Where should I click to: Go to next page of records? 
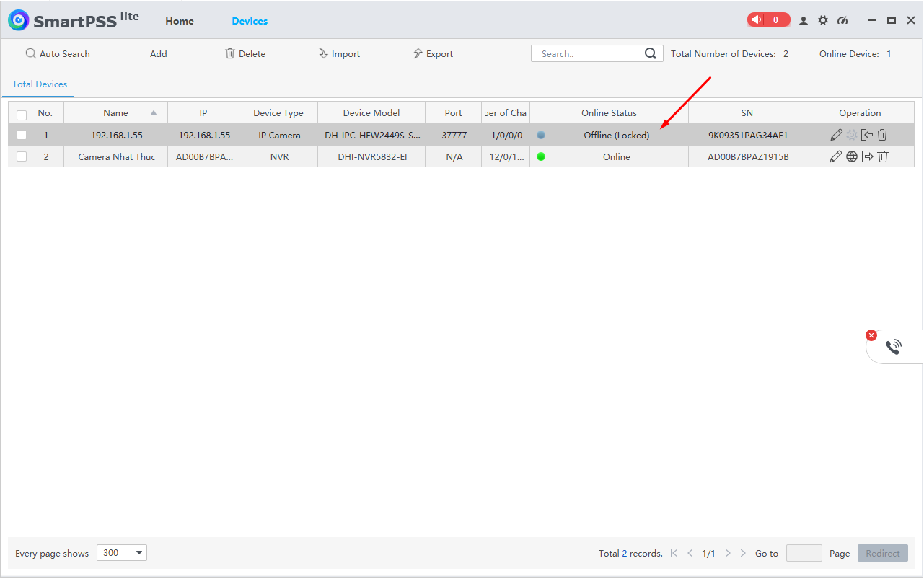728,553
